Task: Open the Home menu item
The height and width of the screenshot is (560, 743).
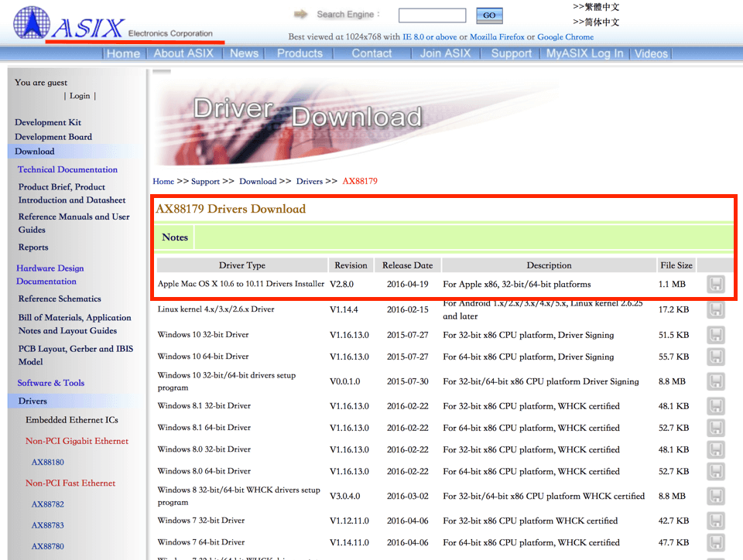Action: 123,53
